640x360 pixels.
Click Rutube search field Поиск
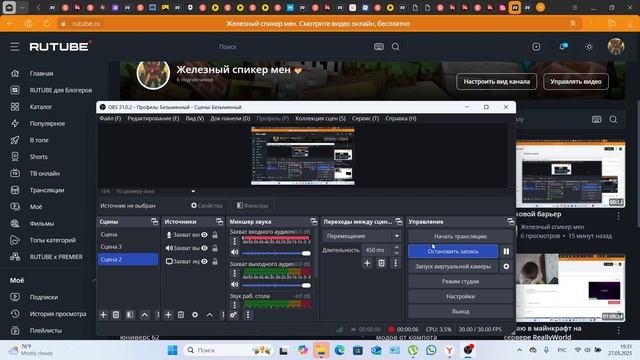click(294, 47)
